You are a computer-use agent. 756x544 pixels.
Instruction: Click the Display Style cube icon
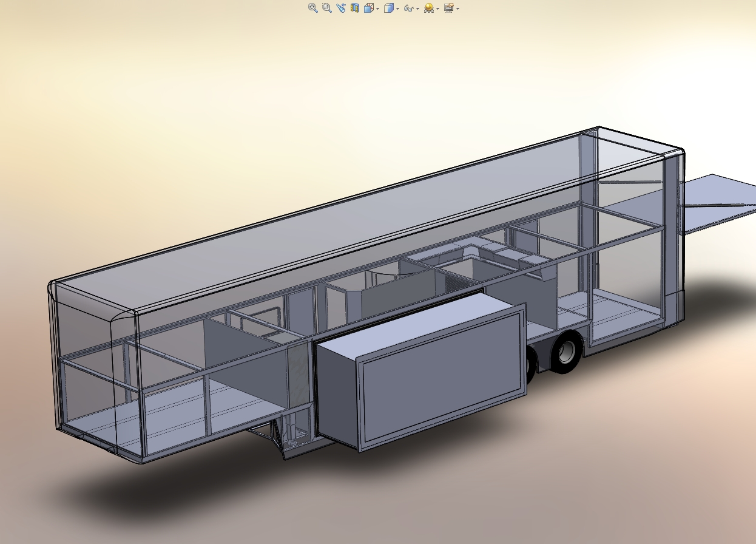pos(389,8)
